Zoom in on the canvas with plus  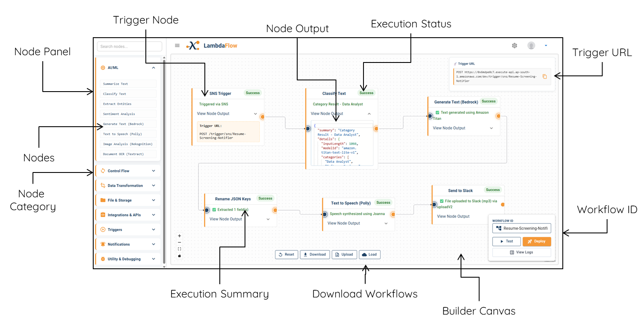coord(179,236)
